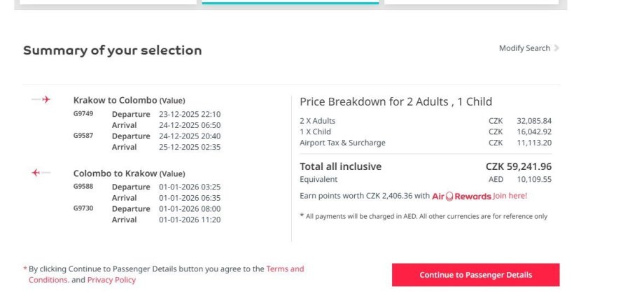Viewport: 644px width, 300px height.
Task: Click flight number G9749
Action: (x=83, y=114)
